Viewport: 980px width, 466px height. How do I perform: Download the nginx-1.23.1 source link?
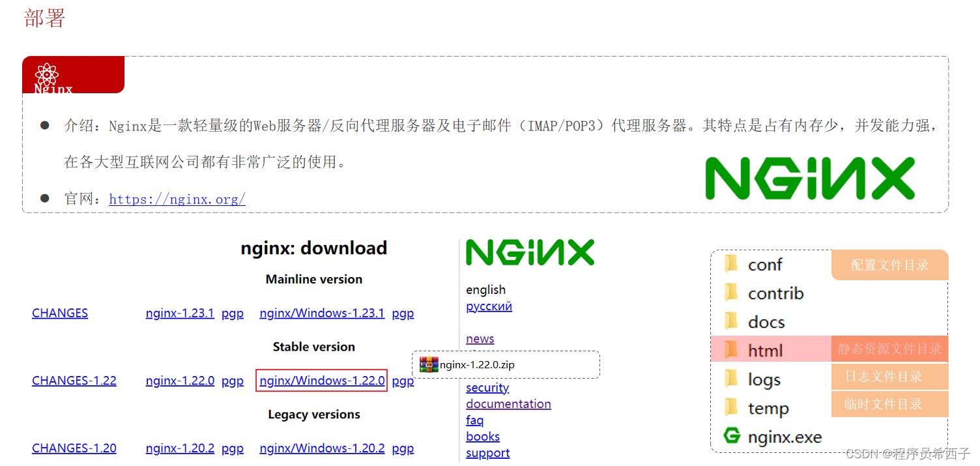pyautogui.click(x=180, y=313)
